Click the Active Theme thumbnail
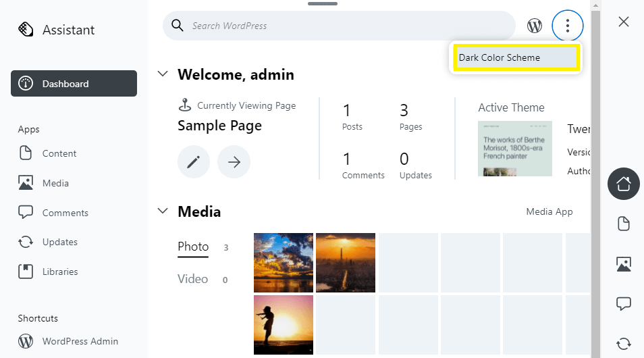 [x=515, y=149]
